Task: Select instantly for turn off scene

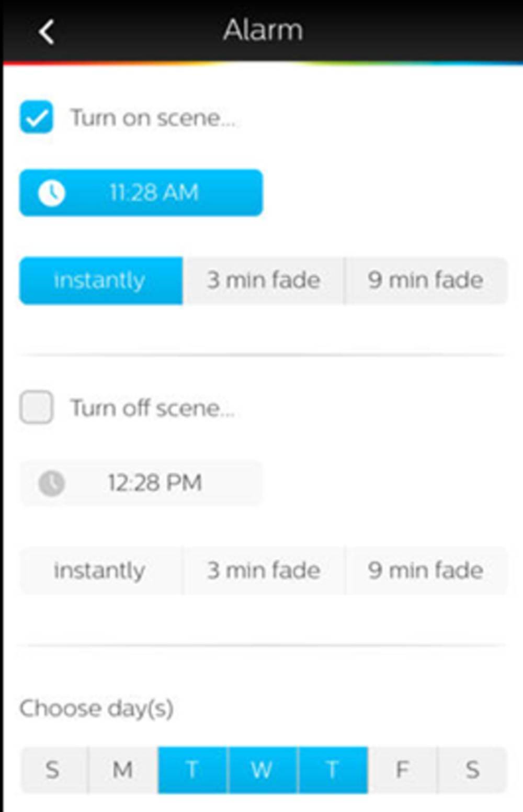Action: pyautogui.click(x=100, y=571)
